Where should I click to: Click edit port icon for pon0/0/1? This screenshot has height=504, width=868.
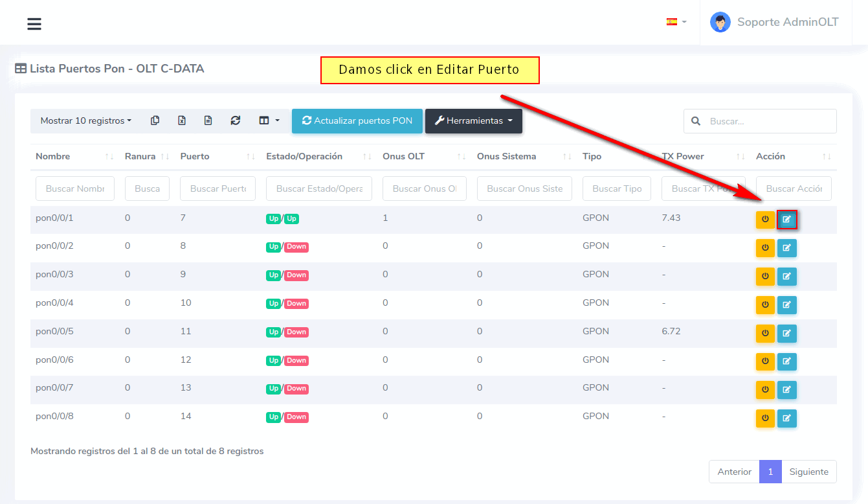click(786, 219)
